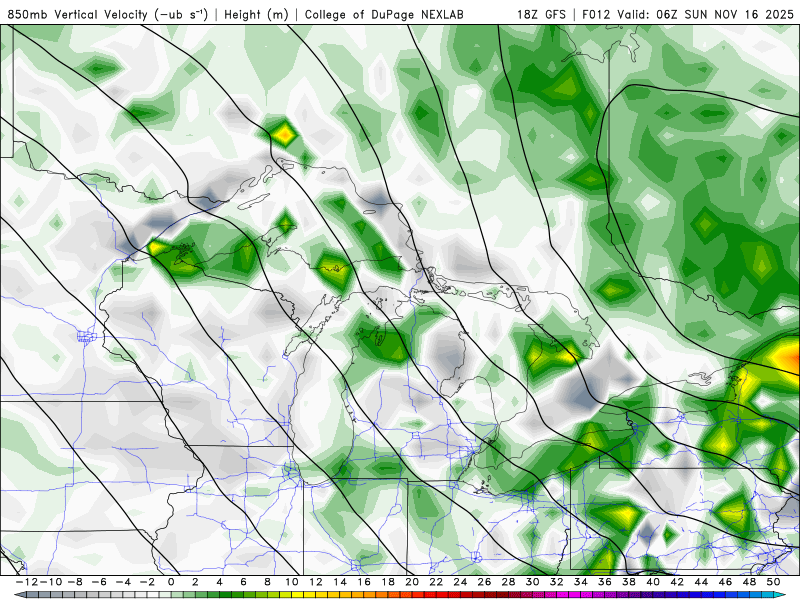This screenshot has height=600, width=800.
Task: Click the "42" color scale label
Action: [677, 582]
